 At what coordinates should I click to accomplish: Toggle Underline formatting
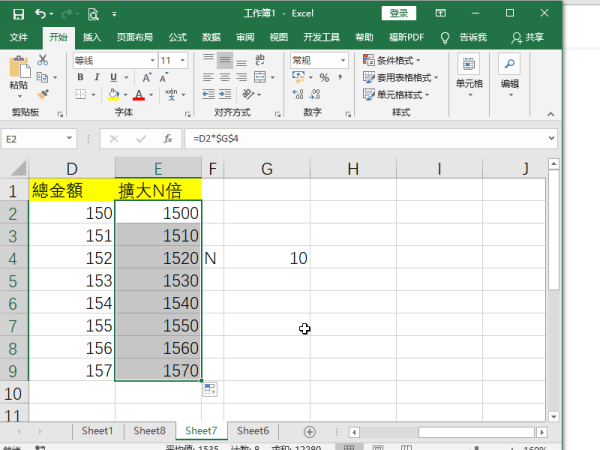[x=113, y=77]
